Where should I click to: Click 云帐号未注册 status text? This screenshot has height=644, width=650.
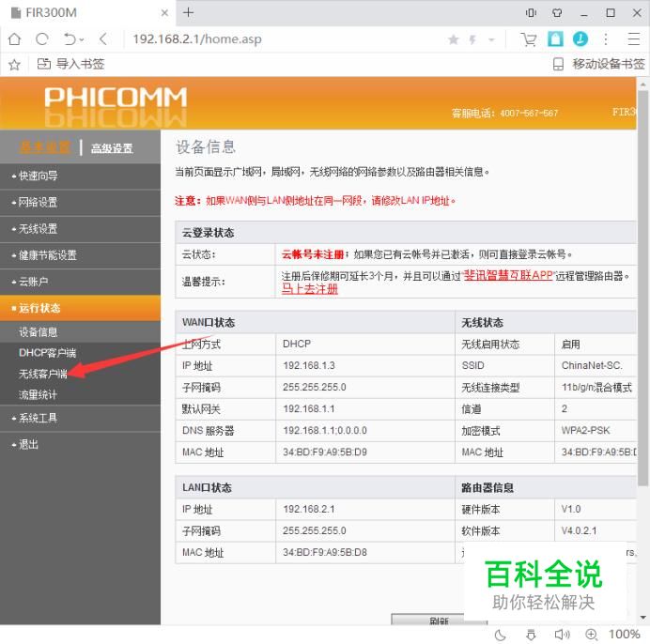(x=313, y=254)
